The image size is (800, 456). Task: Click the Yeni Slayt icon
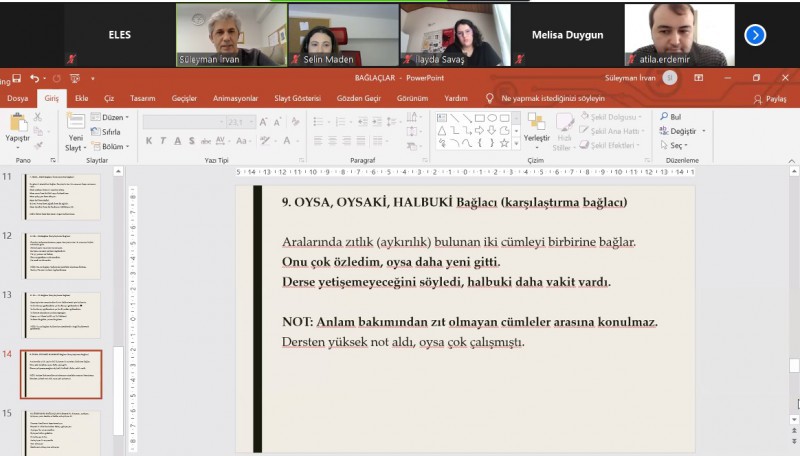[74, 123]
